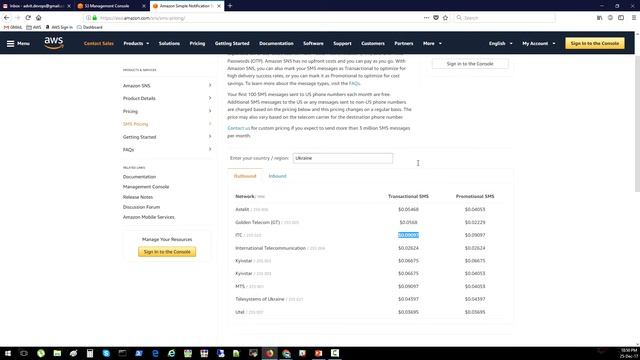Viewport: 640px width, 360px height.
Task: Expand the sidebar Pricing item
Action: click(167, 111)
